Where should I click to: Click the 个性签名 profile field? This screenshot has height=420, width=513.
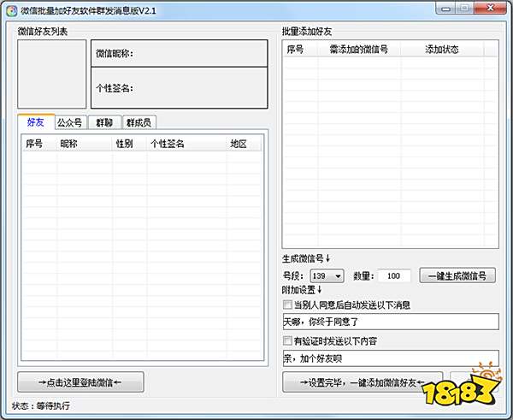[179, 88]
